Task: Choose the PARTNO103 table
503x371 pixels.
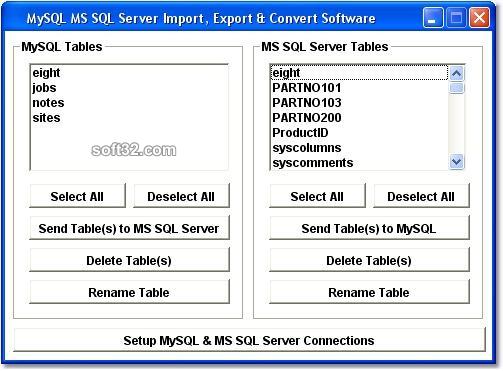Action: pos(359,103)
